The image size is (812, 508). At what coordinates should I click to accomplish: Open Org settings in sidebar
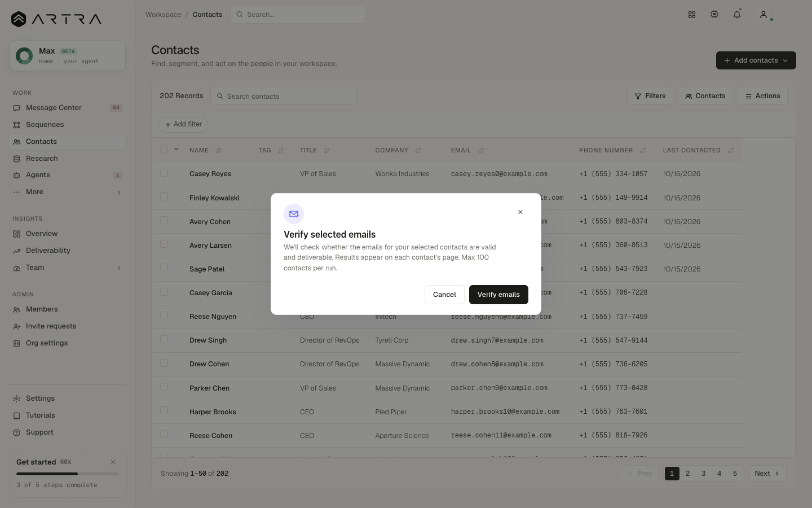[67, 343]
